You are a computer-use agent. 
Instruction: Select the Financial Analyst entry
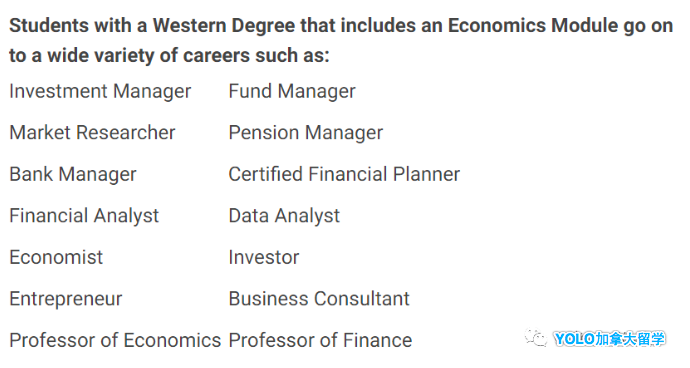pyautogui.click(x=84, y=216)
